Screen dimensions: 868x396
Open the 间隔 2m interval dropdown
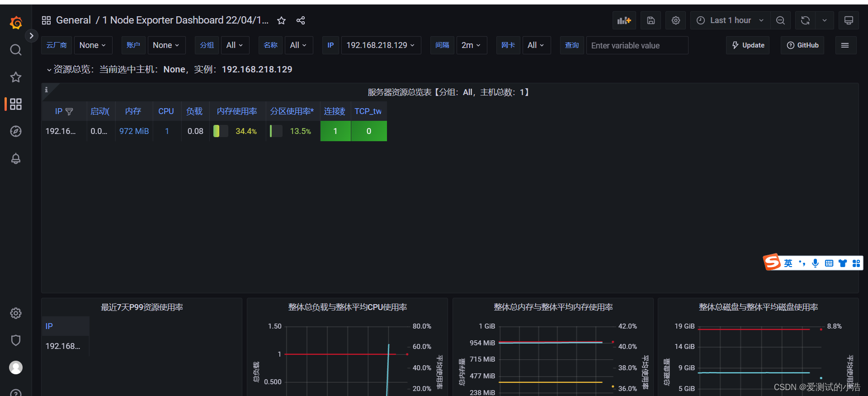471,45
